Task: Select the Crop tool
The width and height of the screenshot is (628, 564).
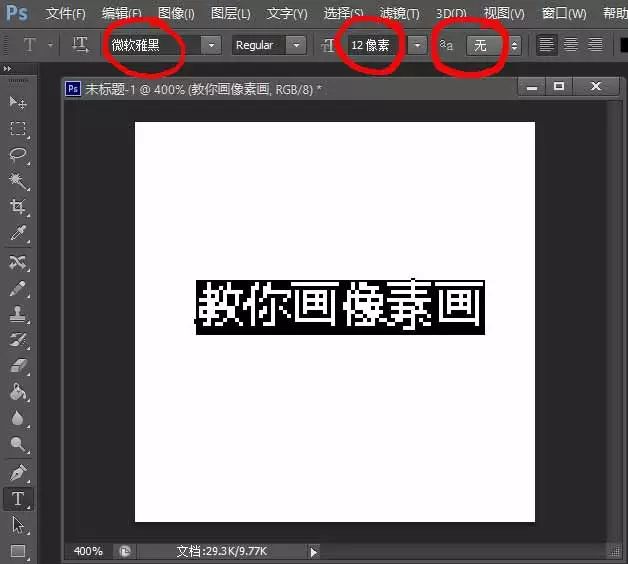Action: coord(18,206)
